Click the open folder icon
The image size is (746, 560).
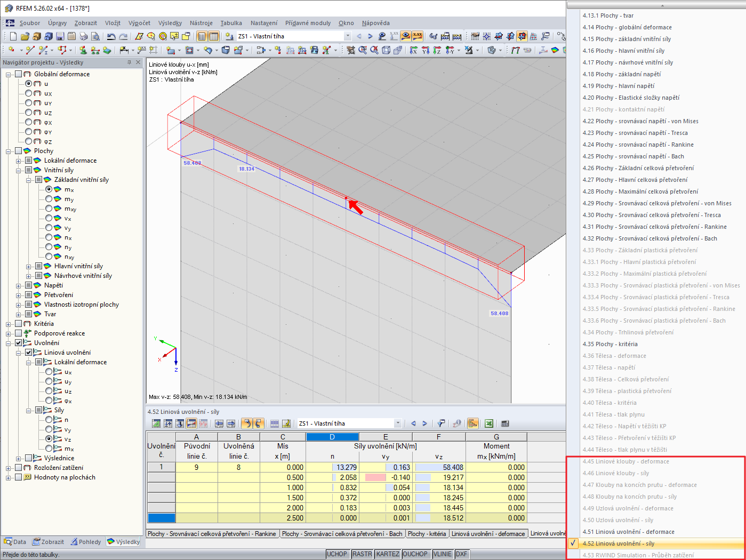(x=25, y=36)
